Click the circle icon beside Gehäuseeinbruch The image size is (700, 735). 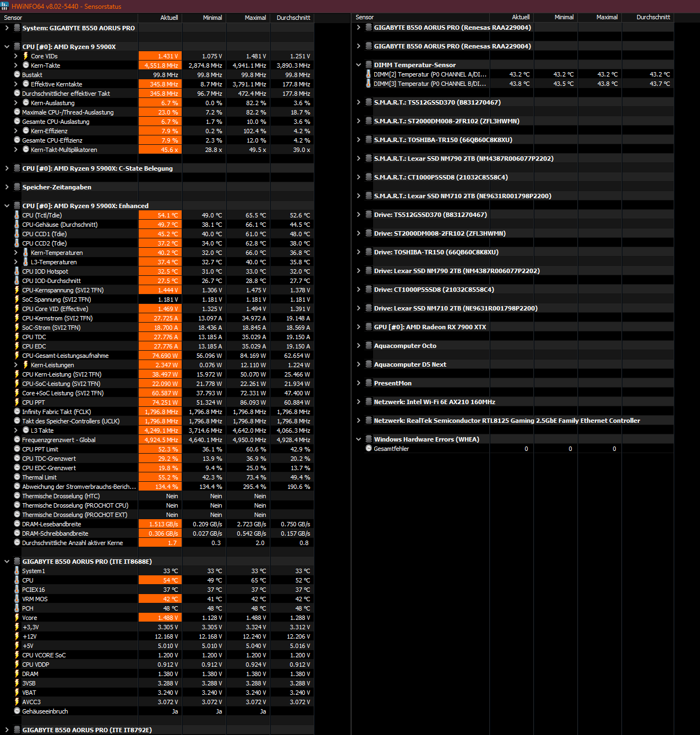point(17,711)
